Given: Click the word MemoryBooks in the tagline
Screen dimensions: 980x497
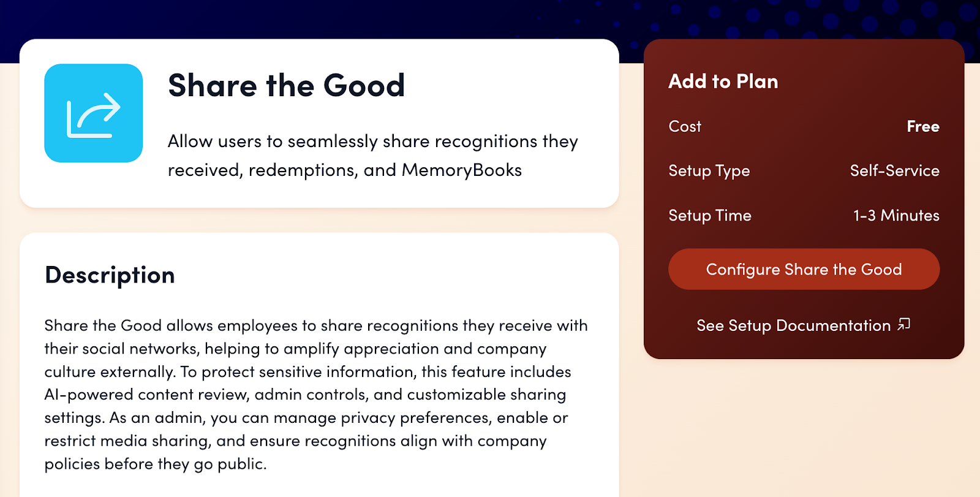Looking at the screenshot, I should click(x=462, y=170).
